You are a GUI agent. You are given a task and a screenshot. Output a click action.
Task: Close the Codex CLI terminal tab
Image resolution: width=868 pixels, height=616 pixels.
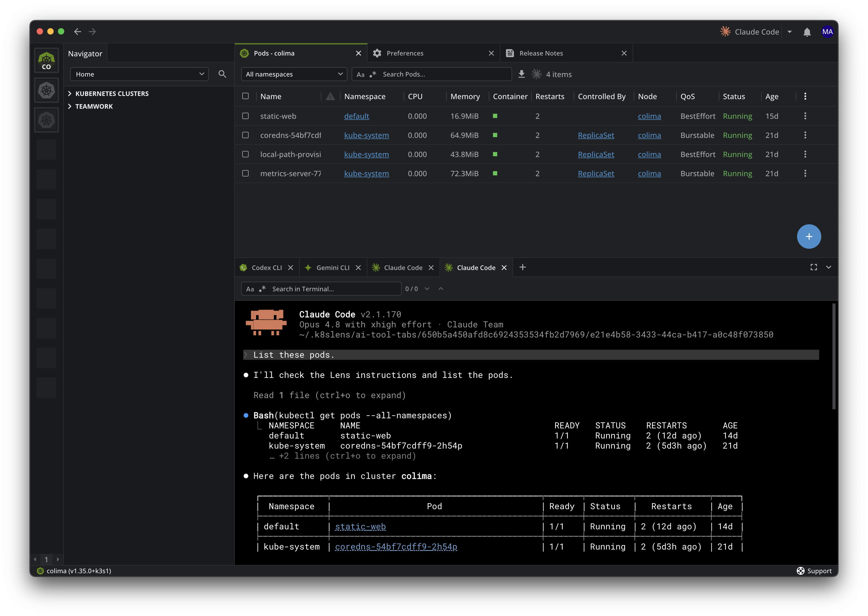tap(290, 268)
